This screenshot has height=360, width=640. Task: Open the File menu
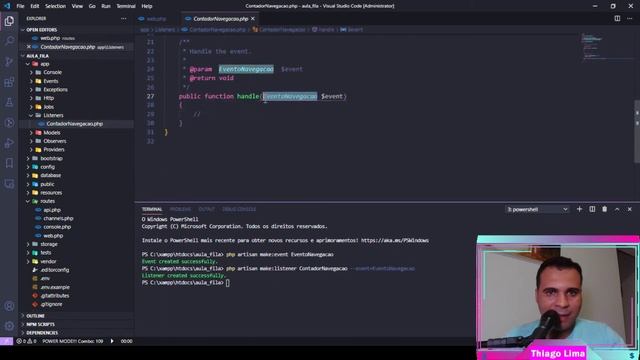[x=20, y=6]
